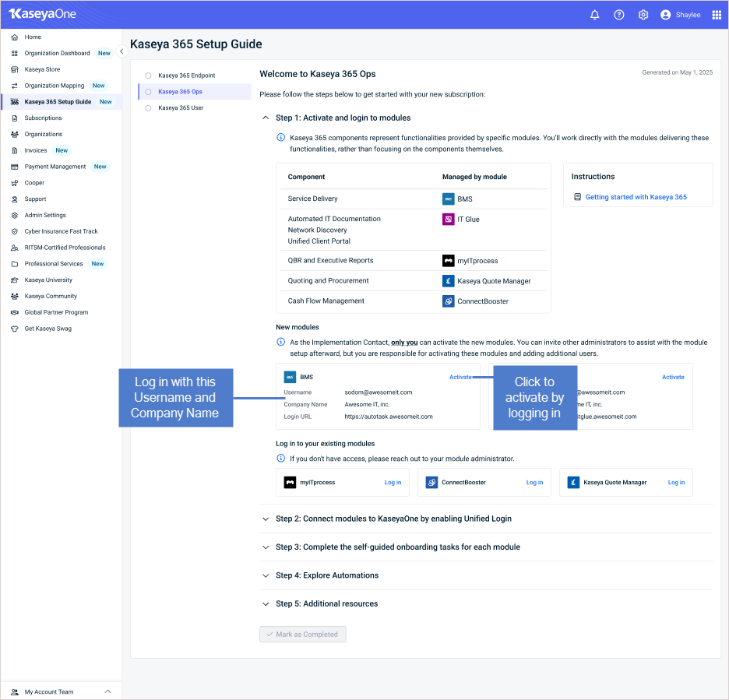Screen dimensions: 729x700
Task: Collapse Step 1 Activate and login section
Action: click(x=266, y=118)
